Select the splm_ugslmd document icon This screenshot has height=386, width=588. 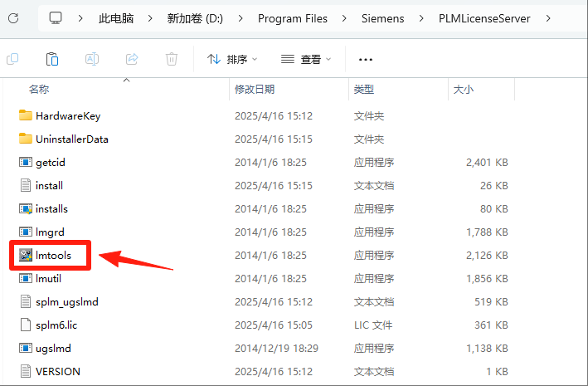25,301
